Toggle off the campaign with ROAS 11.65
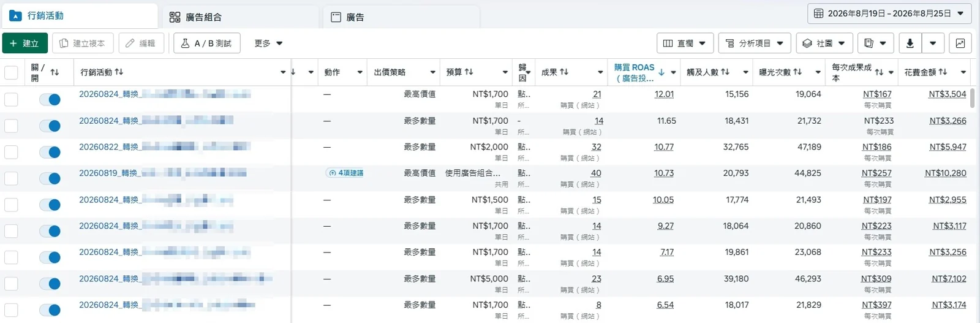980x323 pixels. [50, 126]
